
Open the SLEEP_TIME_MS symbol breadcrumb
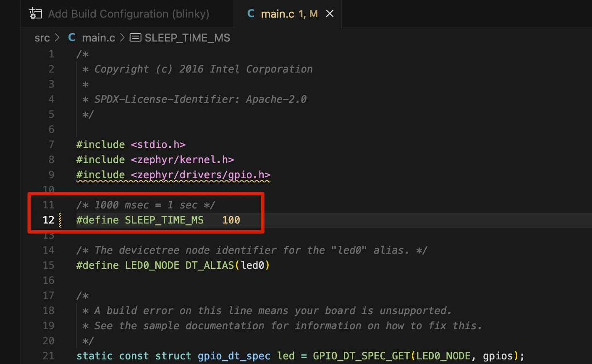pyautogui.click(x=187, y=38)
